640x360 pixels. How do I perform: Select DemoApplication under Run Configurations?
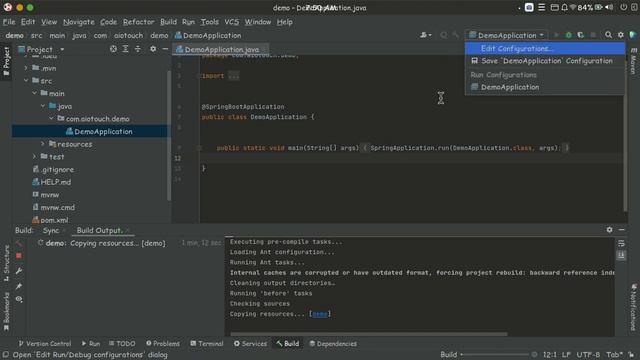tap(545, 87)
